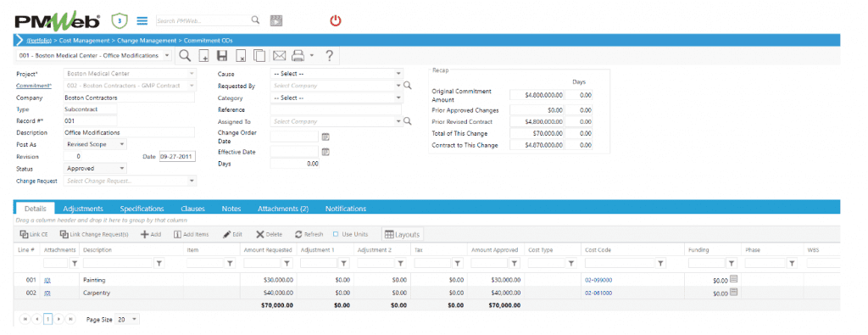The image size is (868, 335).
Task: Open the Change Order Date calendar picker
Action: 325,137
